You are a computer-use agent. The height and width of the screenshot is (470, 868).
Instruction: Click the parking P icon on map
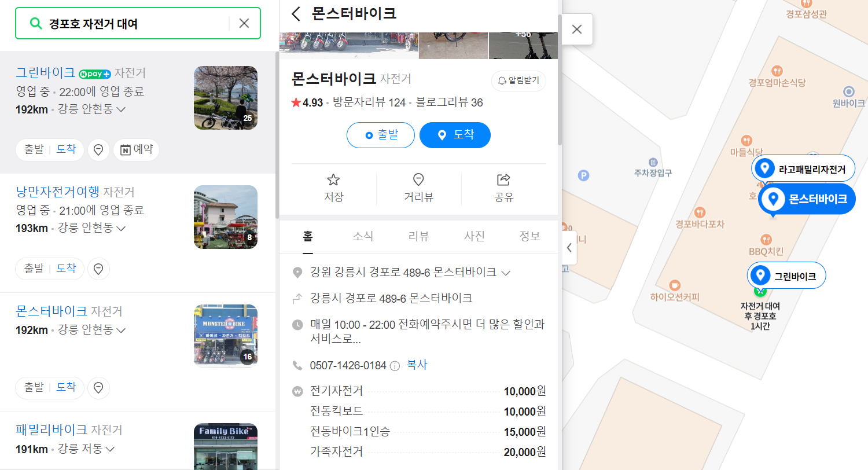[x=584, y=175]
